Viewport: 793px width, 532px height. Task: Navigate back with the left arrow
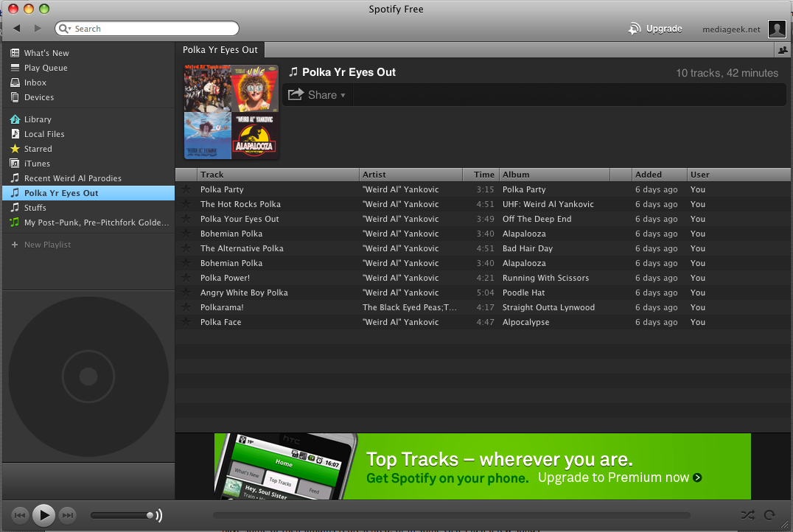(17, 29)
